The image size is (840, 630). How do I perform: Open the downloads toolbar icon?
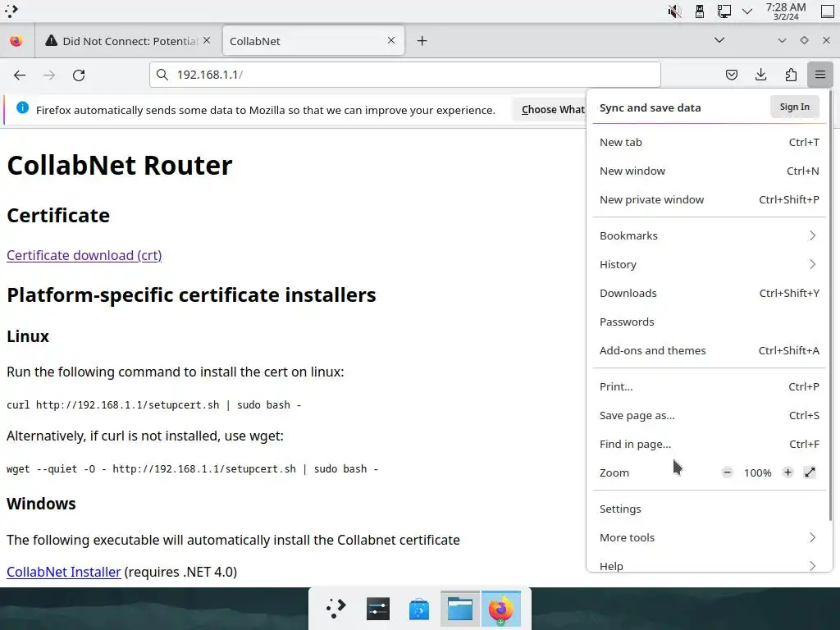[760, 75]
